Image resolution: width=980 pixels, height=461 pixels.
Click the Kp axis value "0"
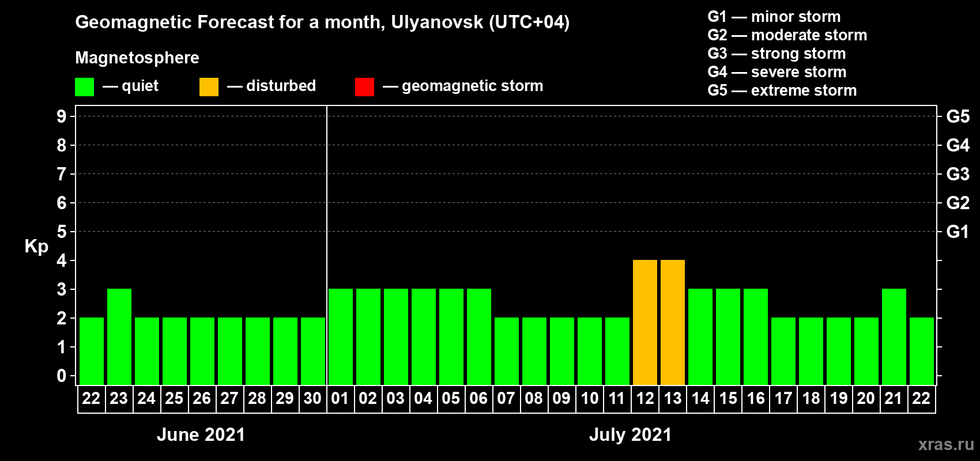(x=62, y=376)
